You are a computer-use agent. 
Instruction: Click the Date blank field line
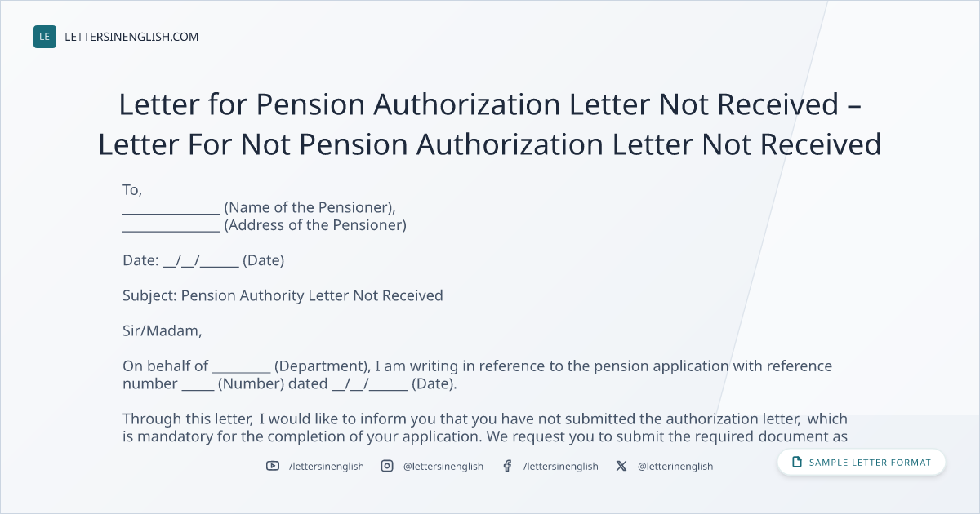(201, 261)
